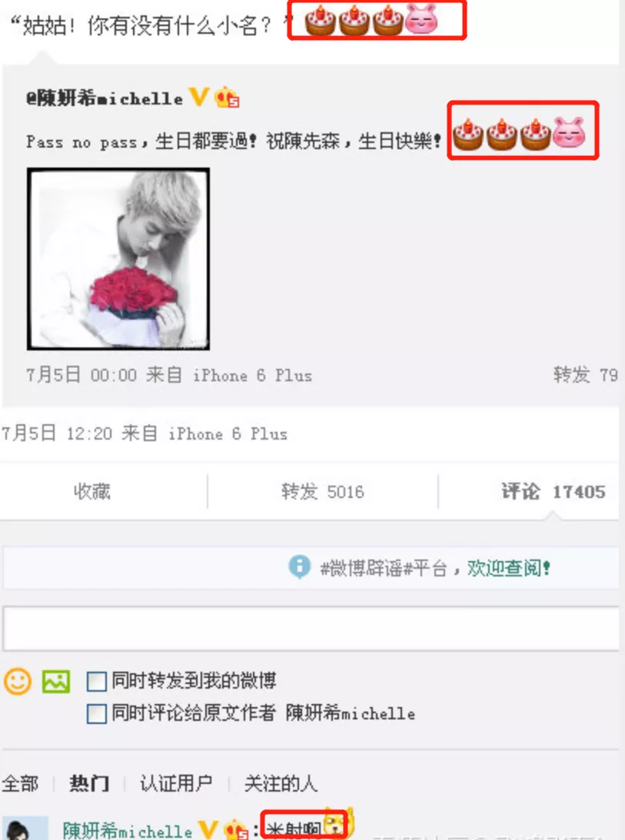Click the commenter's avatar in the comments list
Image resolution: width=625 pixels, height=840 pixels.
point(25,828)
